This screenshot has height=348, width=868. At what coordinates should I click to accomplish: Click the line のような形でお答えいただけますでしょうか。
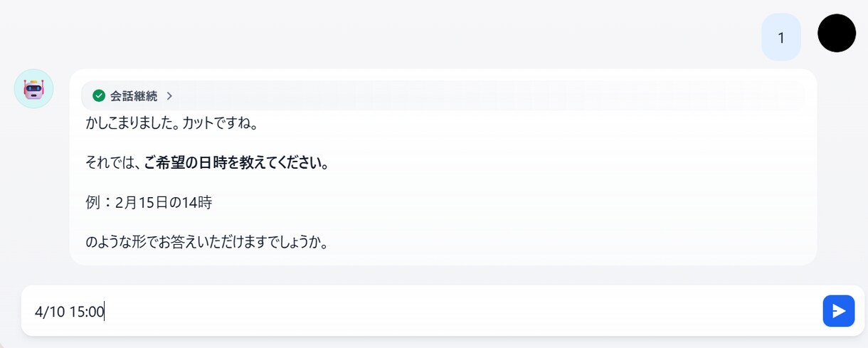206,243
